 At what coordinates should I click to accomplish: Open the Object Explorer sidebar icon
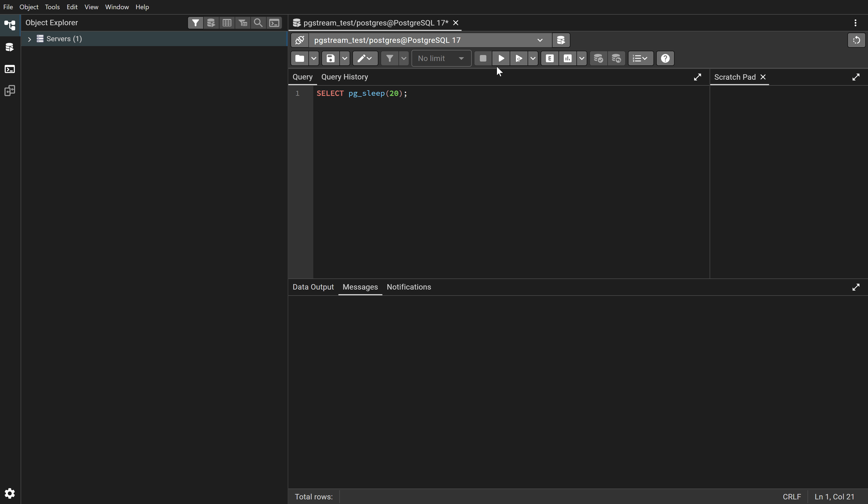10,25
